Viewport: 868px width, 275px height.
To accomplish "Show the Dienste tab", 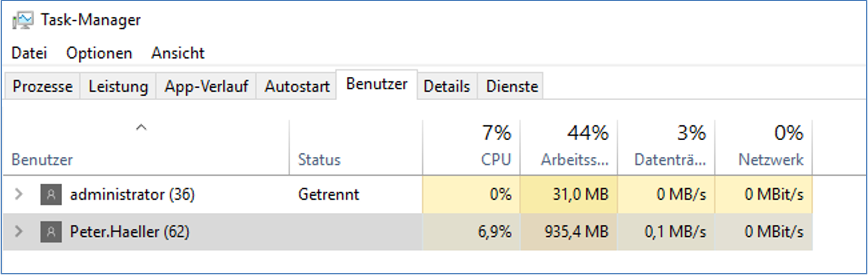I will point(512,86).
